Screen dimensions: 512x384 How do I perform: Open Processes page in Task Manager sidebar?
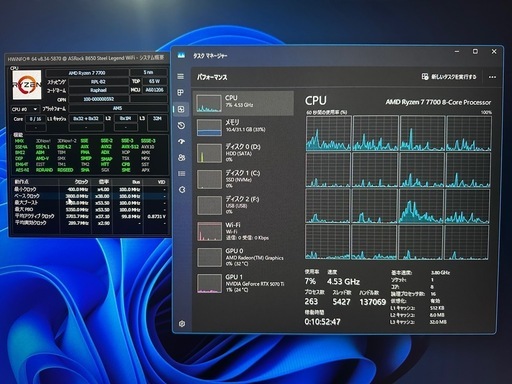[x=180, y=92]
